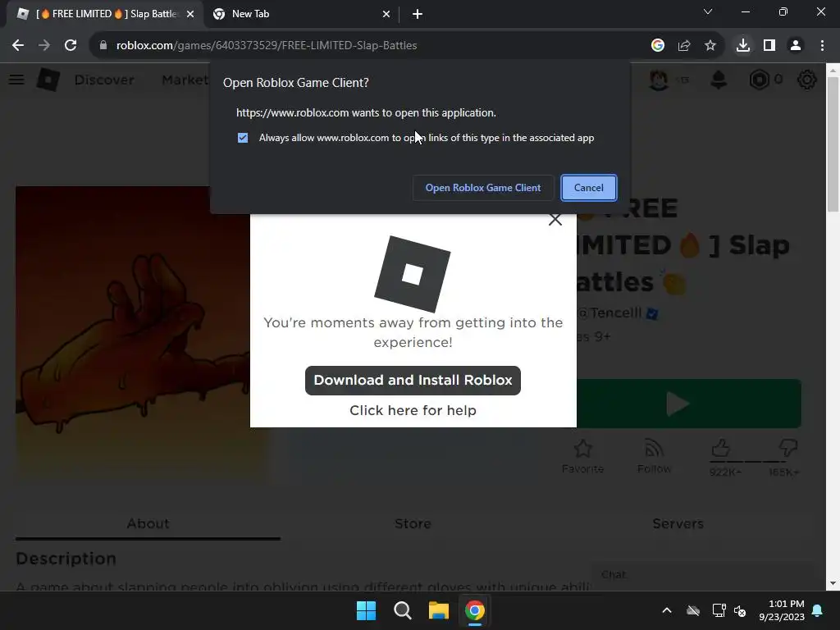Click the Google icon in address bar
Image resolution: width=840 pixels, height=630 pixels.
658,46
